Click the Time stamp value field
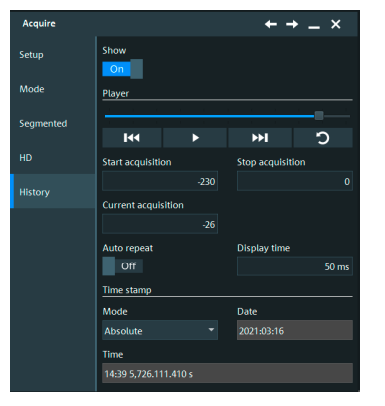385x406 pixels. coord(227,373)
